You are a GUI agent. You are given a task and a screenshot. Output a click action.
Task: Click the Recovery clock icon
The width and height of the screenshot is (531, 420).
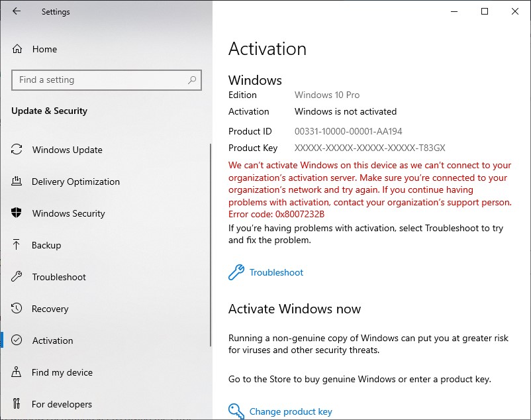tap(17, 308)
